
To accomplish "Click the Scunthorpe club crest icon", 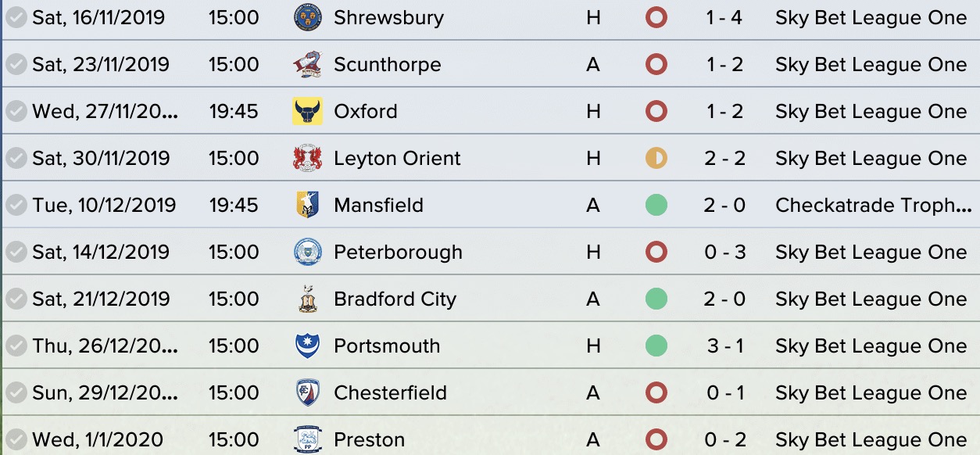I will (x=307, y=64).
